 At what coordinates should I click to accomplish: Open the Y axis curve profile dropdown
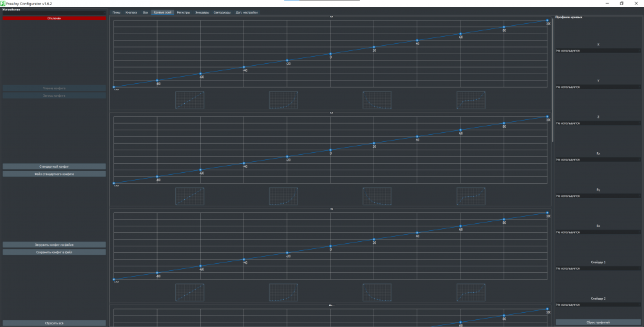click(598, 87)
